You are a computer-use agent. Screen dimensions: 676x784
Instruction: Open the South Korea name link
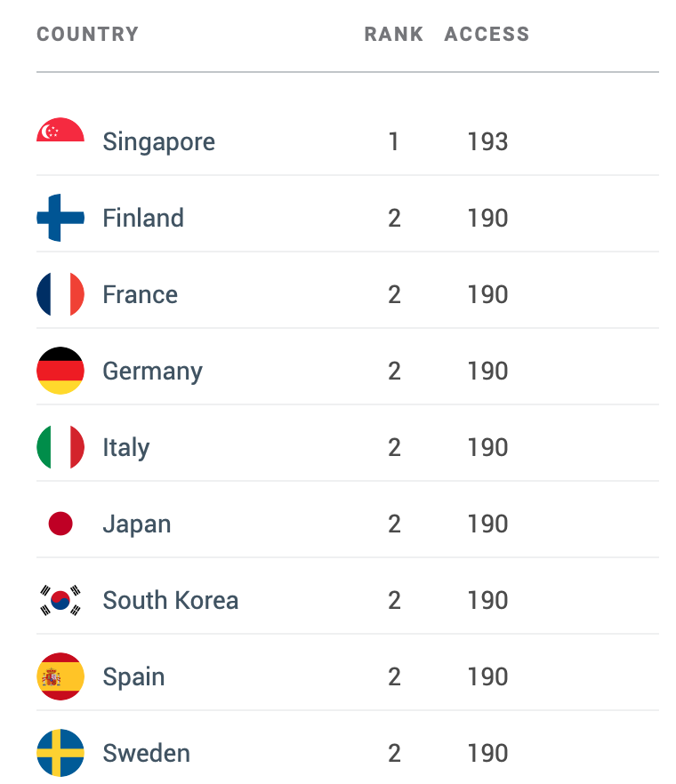click(x=170, y=600)
